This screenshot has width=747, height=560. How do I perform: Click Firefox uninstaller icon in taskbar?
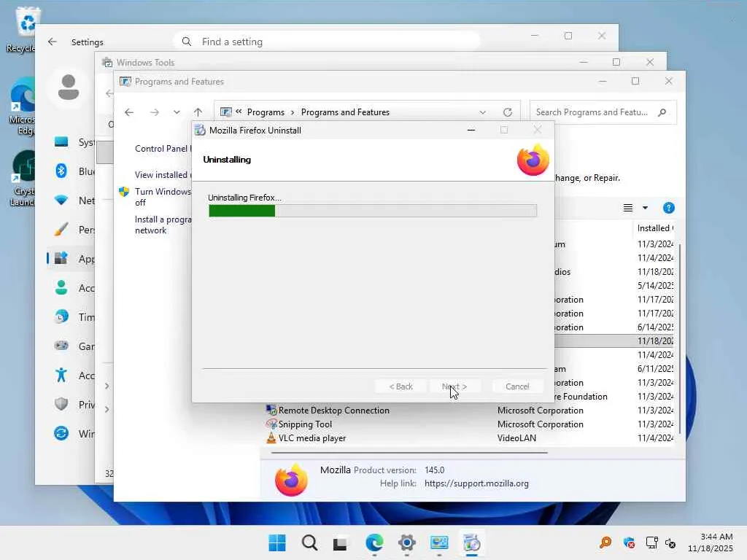tap(472, 542)
